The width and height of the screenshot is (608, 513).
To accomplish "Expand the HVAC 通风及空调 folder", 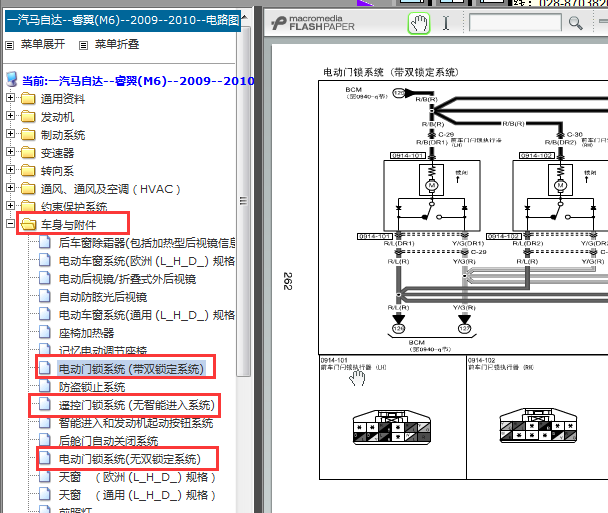I will (x=10, y=188).
